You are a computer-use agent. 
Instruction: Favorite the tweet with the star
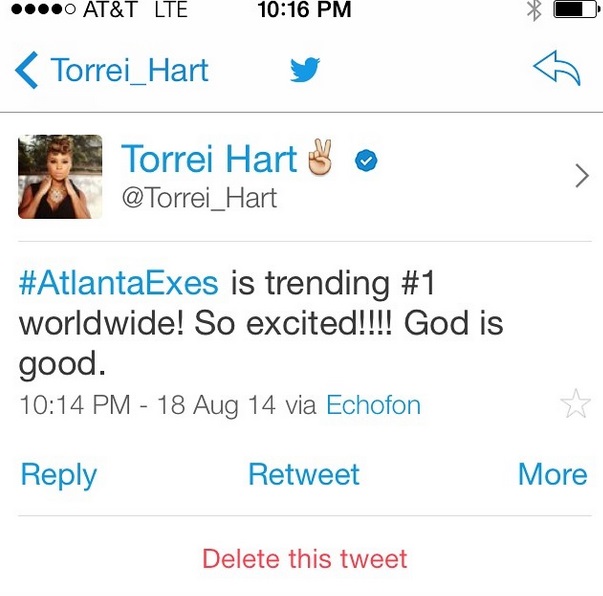(575, 405)
